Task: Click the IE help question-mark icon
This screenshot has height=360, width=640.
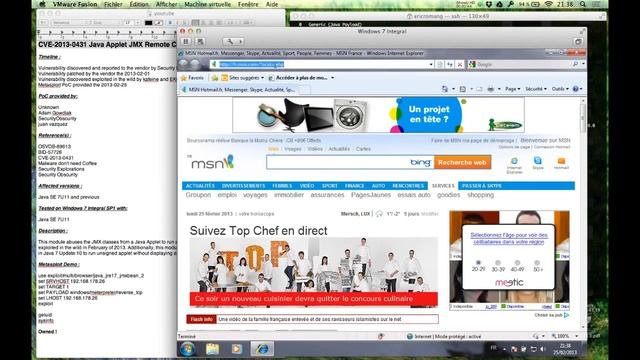Action: click(x=576, y=89)
